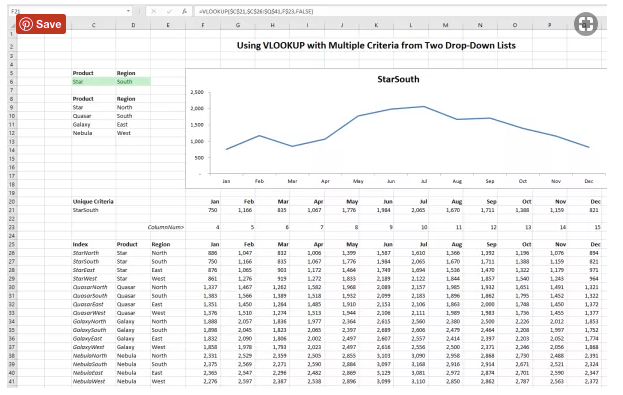Open the Insert Function fx icon
Viewport: 623px width, 395px height.
[184, 12]
